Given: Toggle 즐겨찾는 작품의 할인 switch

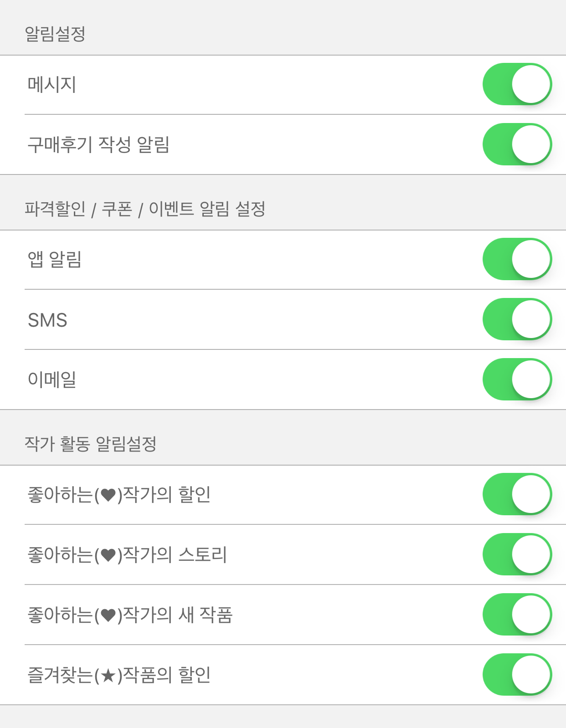Looking at the screenshot, I should pos(517,675).
